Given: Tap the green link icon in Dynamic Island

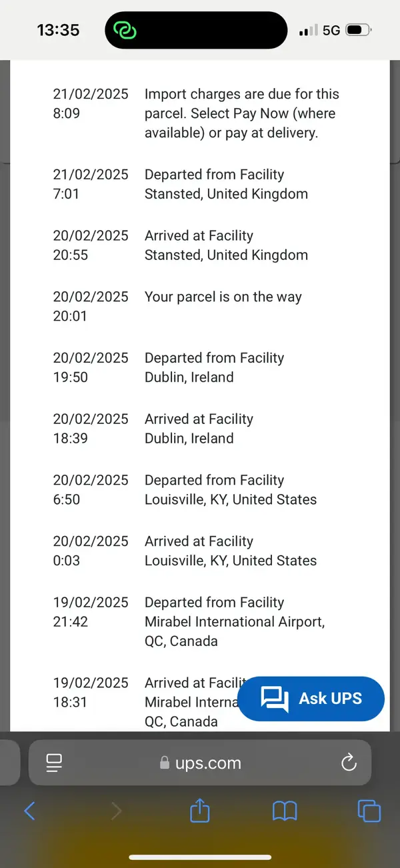Looking at the screenshot, I should pyautogui.click(x=125, y=30).
